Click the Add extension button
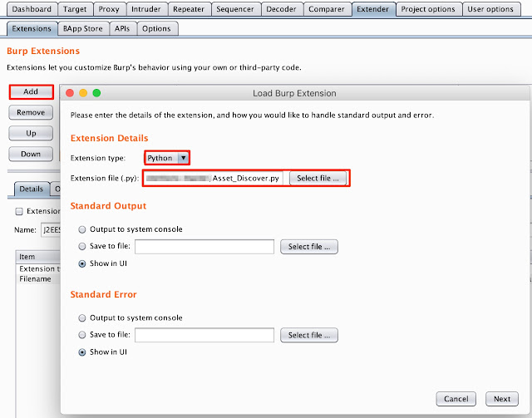This screenshot has width=532, height=418. [x=31, y=91]
